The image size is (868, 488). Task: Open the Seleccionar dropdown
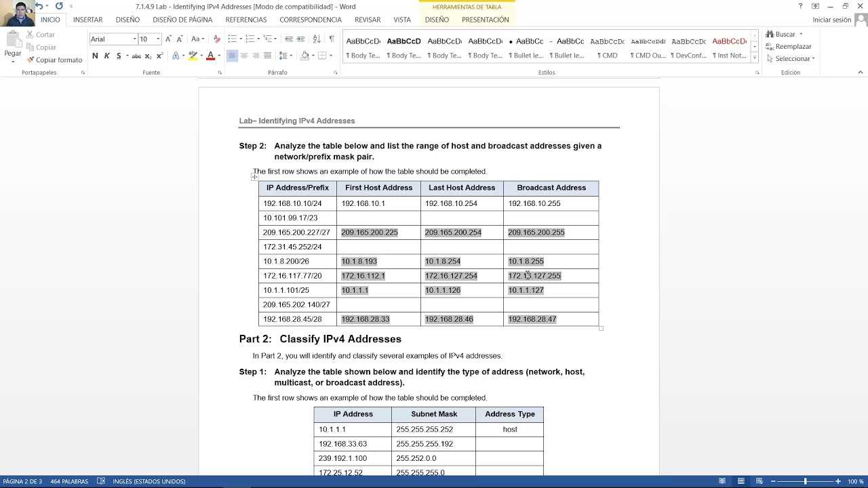[790, 59]
